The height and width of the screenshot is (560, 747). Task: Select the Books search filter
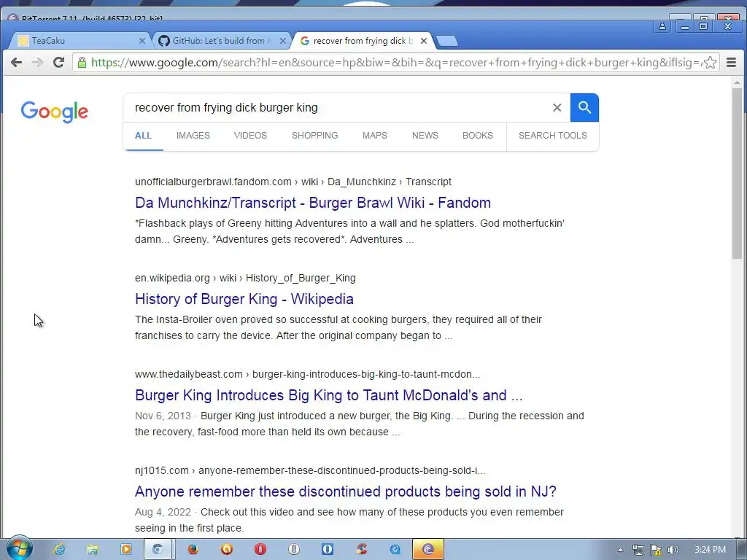coord(477,136)
